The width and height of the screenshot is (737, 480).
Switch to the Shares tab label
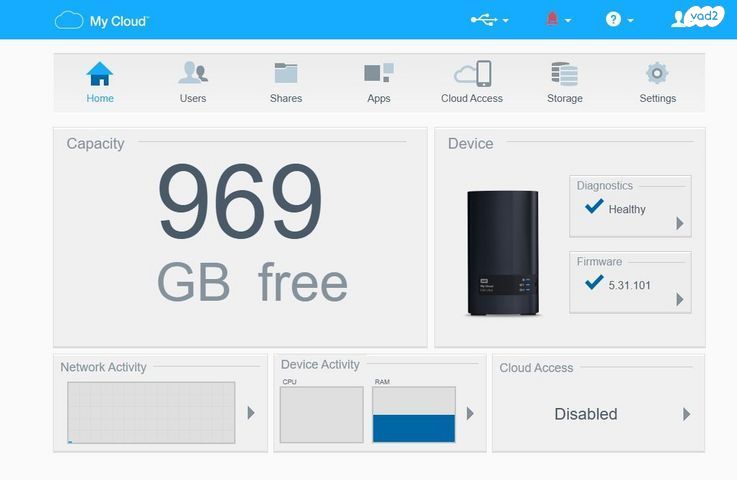point(286,98)
